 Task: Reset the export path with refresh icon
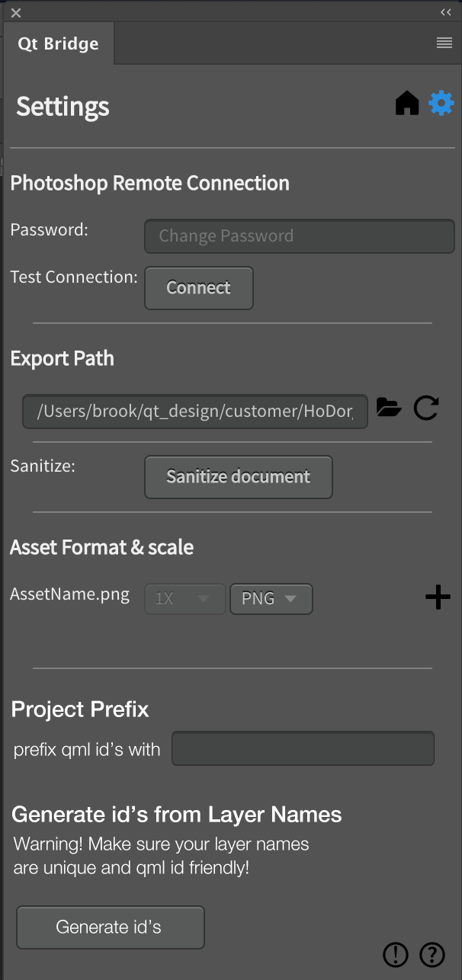point(426,408)
